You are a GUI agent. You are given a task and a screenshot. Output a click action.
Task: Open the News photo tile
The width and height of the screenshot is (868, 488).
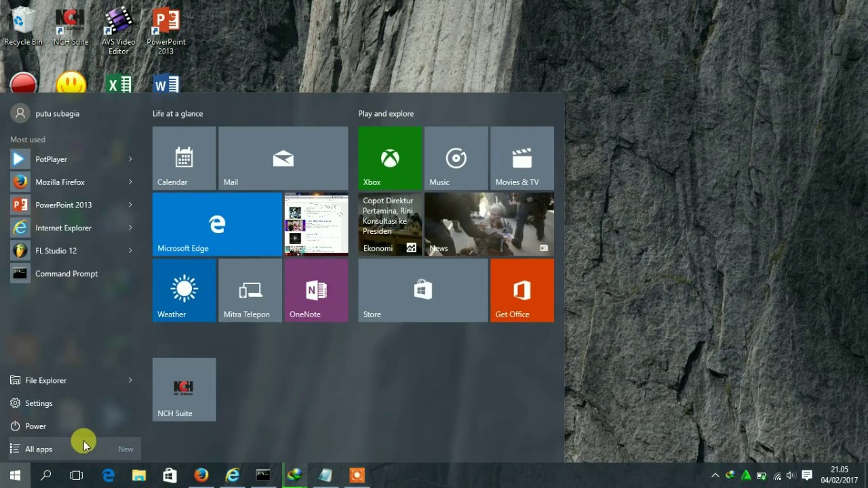[x=489, y=224]
